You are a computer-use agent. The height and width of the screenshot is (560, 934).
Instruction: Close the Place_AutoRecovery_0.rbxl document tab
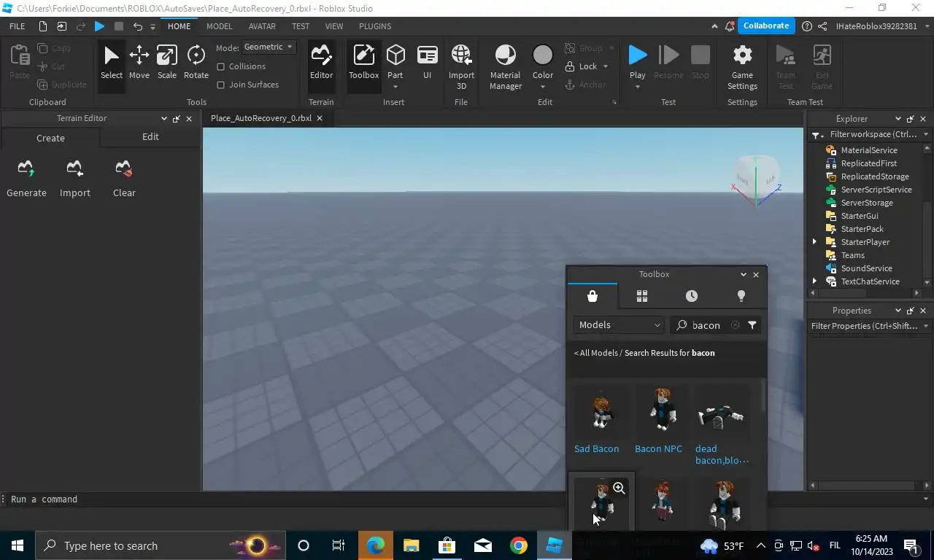[319, 118]
